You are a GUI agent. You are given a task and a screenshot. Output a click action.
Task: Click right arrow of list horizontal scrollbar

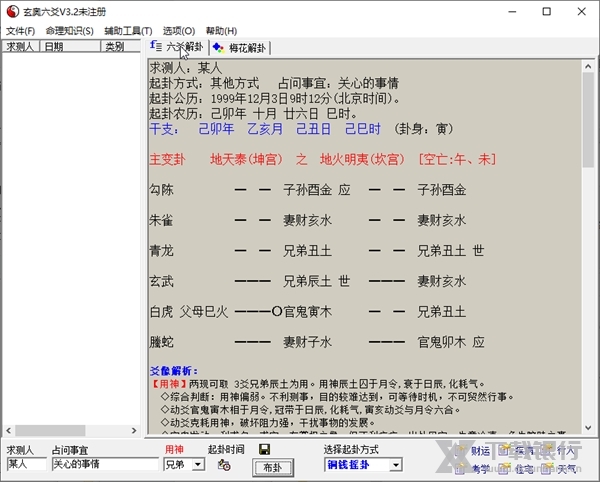point(134,431)
